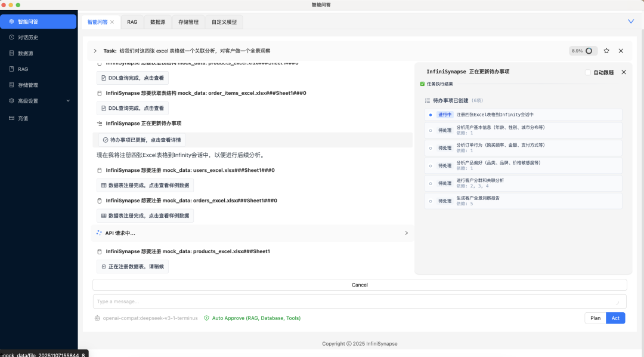View sample data for orders_excel registration
The height and width of the screenshot is (357, 644).
[x=145, y=216]
